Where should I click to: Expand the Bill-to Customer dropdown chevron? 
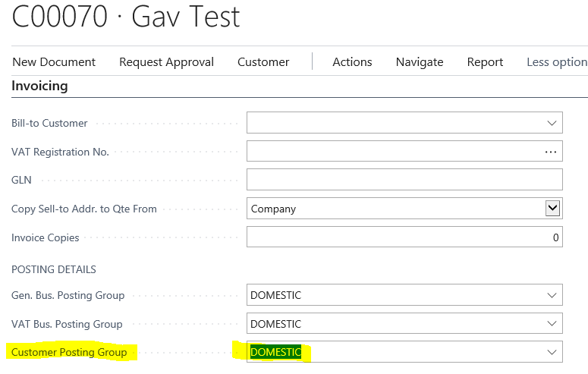552,123
